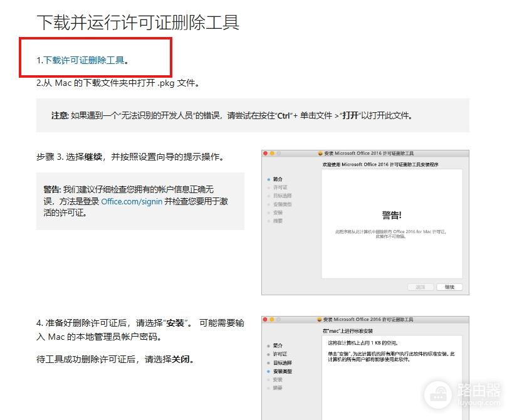
Task: Select 许可证 step in first installer sidebar
Action: 280,187
